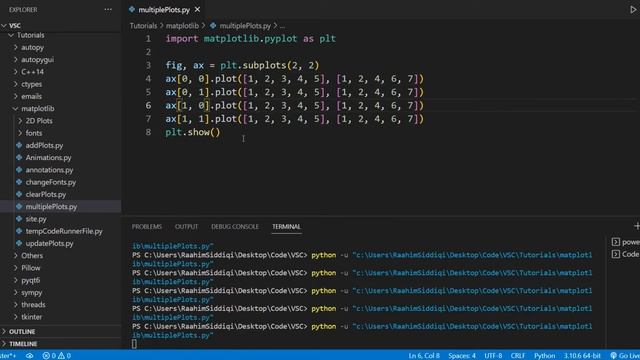Open addPlots.py file
This screenshot has height=360, width=640.
point(44,145)
